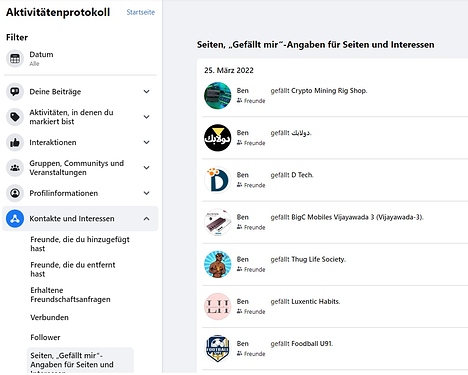Click the blue Kontakte und Interessen icon
This screenshot has width=468, height=375.
15,219
